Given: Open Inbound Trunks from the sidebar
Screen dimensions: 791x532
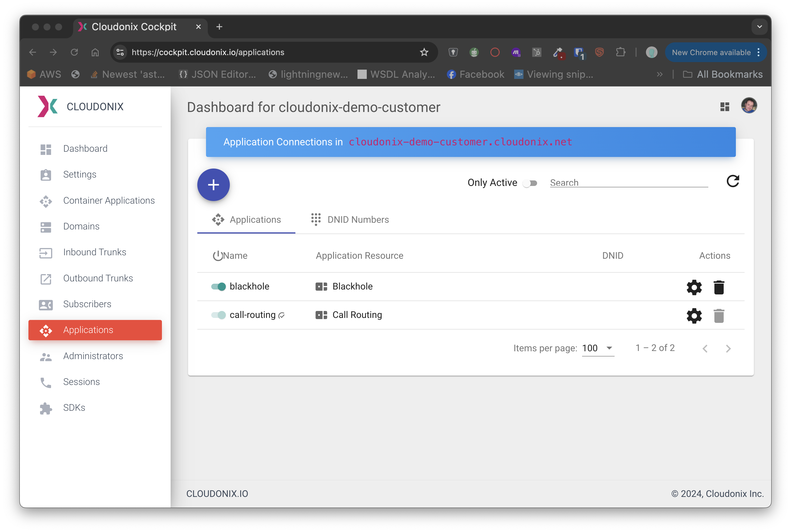Looking at the screenshot, I should pos(95,252).
